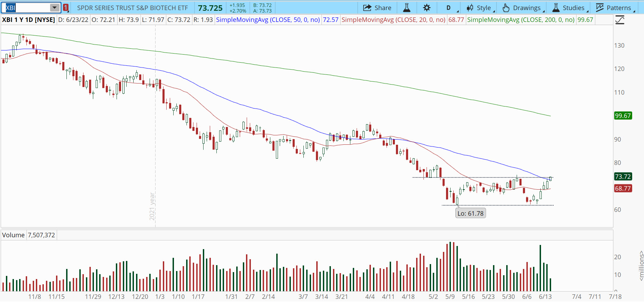Click the green 73.72 last price axis bubble
This screenshot has width=644, height=302.
(x=623, y=177)
